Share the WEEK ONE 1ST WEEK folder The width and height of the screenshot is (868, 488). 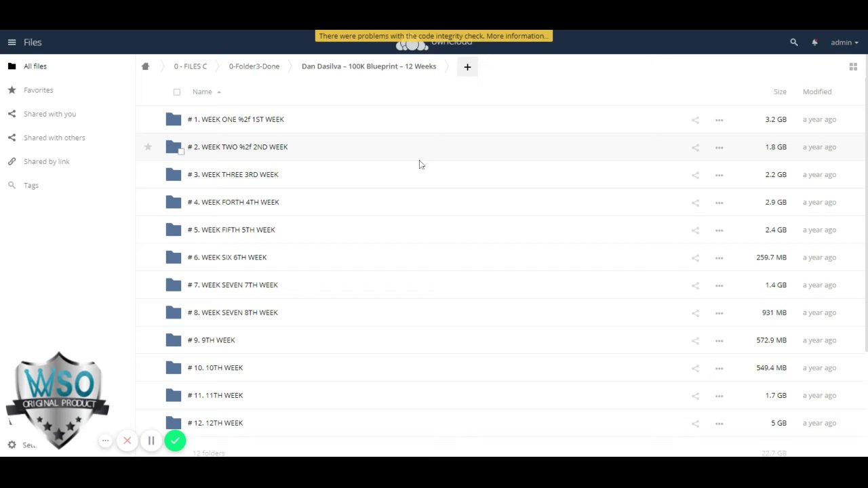click(x=695, y=120)
